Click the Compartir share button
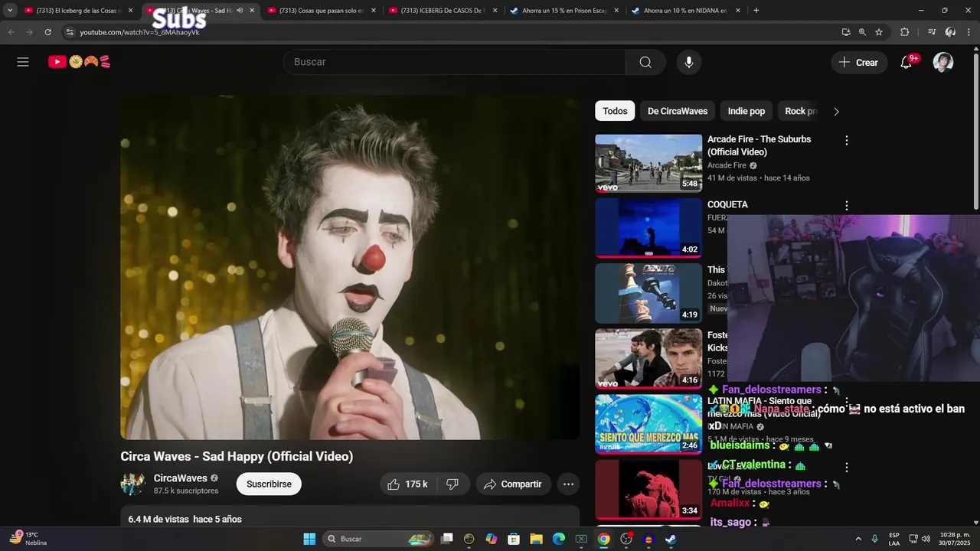 513,484
